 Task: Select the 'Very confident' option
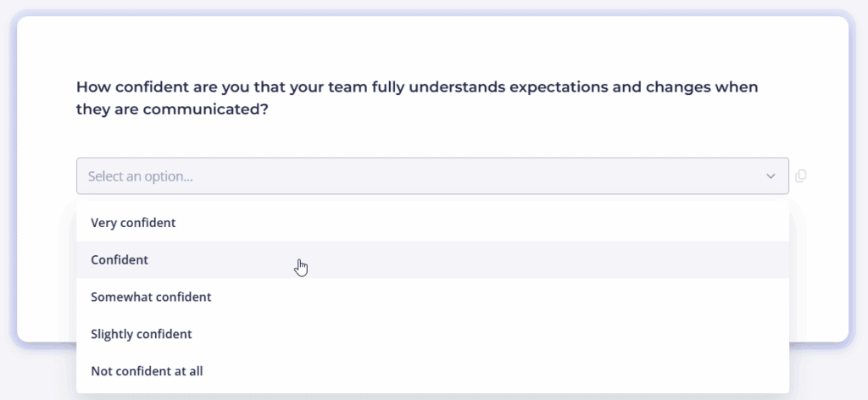(x=133, y=223)
